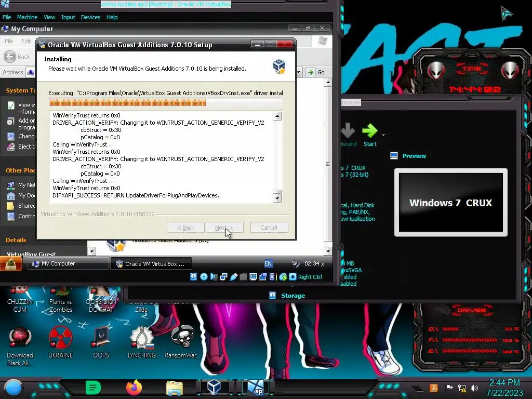Open the OOPS desktop icon
The width and height of the screenshot is (532, 399).
tap(101, 343)
